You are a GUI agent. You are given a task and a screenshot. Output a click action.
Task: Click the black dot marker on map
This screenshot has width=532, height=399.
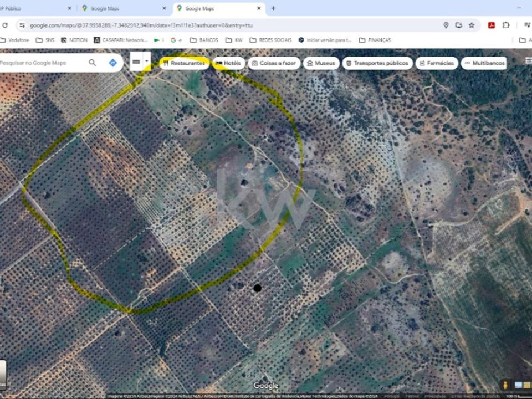click(x=258, y=288)
